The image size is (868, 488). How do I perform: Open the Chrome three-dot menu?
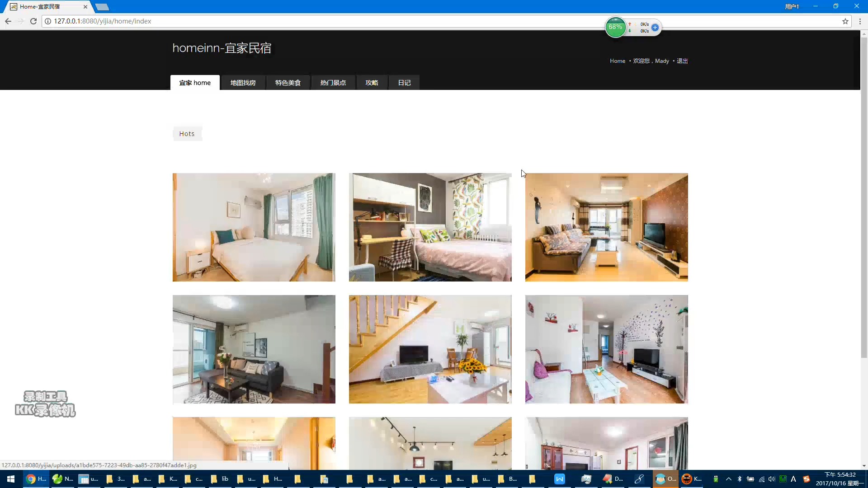pyautogui.click(x=860, y=21)
